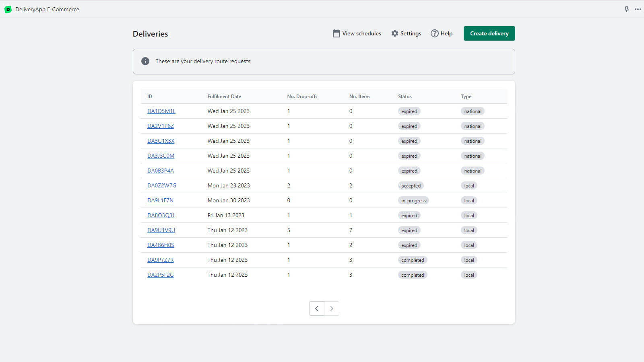Click expired badge in DA8O3Q3J row
Screen dimensions: 644x362
click(409, 215)
